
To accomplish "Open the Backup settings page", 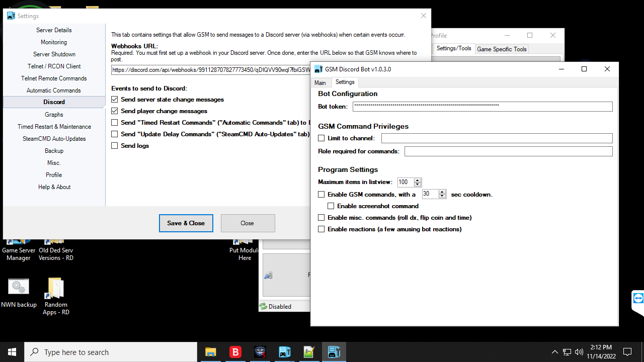I will point(54,151).
